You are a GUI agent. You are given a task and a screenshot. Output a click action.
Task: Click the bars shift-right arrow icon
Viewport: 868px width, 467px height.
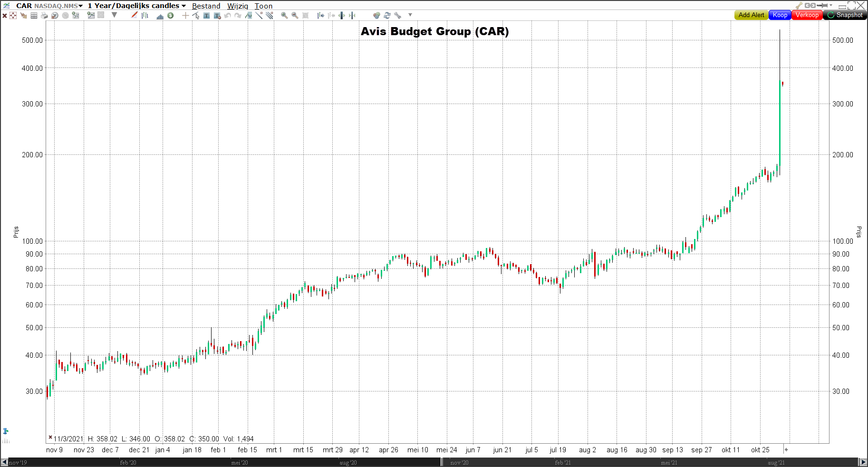(321, 15)
